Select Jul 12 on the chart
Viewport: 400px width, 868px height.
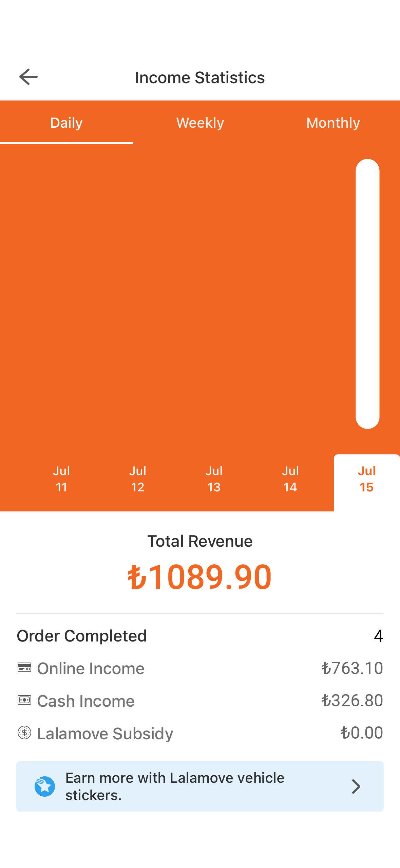coord(138,479)
